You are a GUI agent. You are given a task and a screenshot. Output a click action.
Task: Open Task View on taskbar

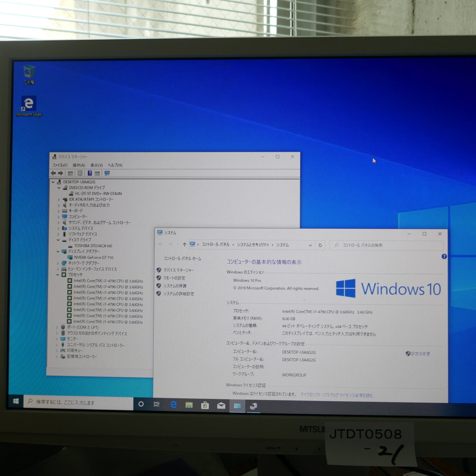(157, 404)
